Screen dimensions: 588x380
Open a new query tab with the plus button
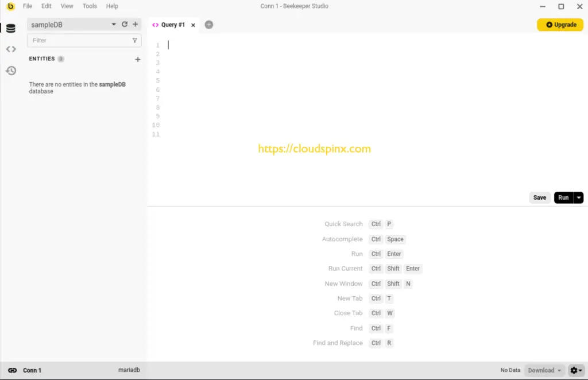pyautogui.click(x=208, y=25)
